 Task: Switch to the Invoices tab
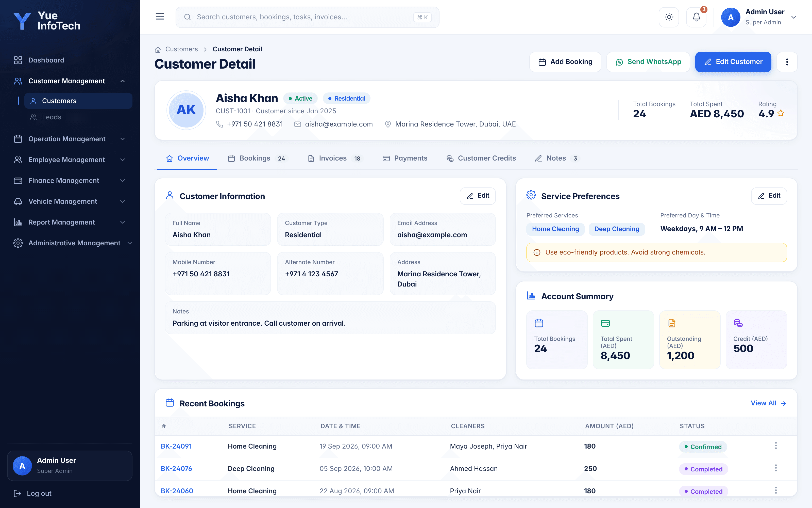tap(336, 158)
